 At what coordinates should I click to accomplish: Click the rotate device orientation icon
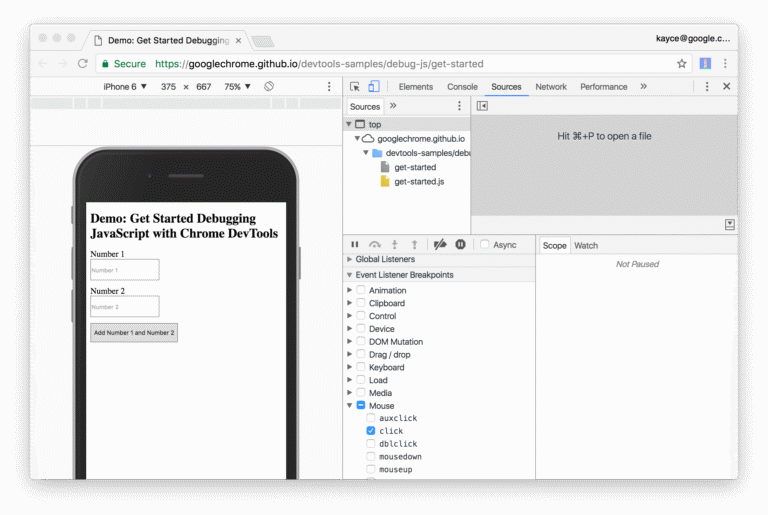click(269, 87)
